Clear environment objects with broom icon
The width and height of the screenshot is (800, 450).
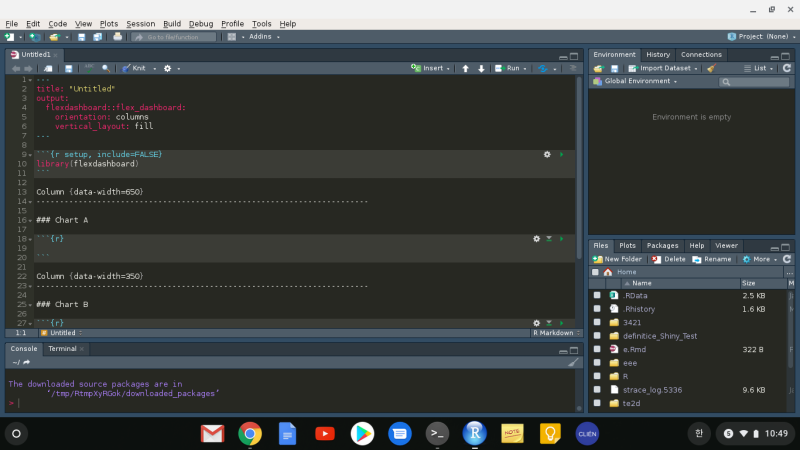711,68
